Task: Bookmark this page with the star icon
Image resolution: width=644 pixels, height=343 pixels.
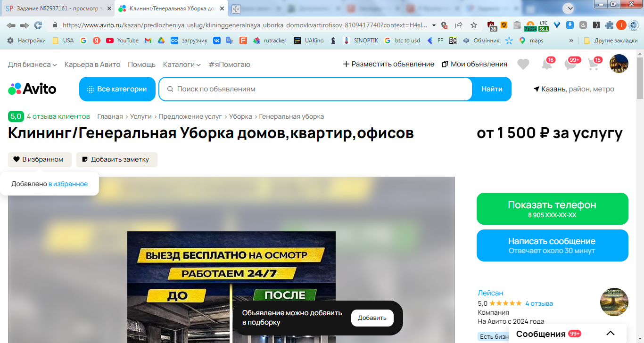Action: [x=474, y=25]
